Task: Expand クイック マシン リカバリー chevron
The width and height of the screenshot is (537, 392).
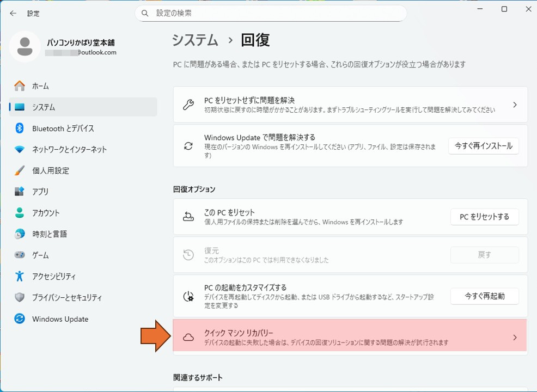Action: tap(515, 338)
